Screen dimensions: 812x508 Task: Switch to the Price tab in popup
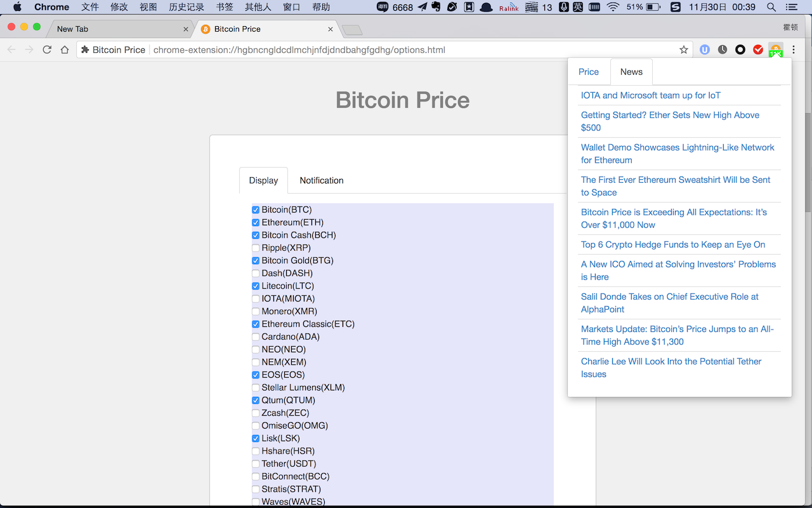click(x=589, y=72)
